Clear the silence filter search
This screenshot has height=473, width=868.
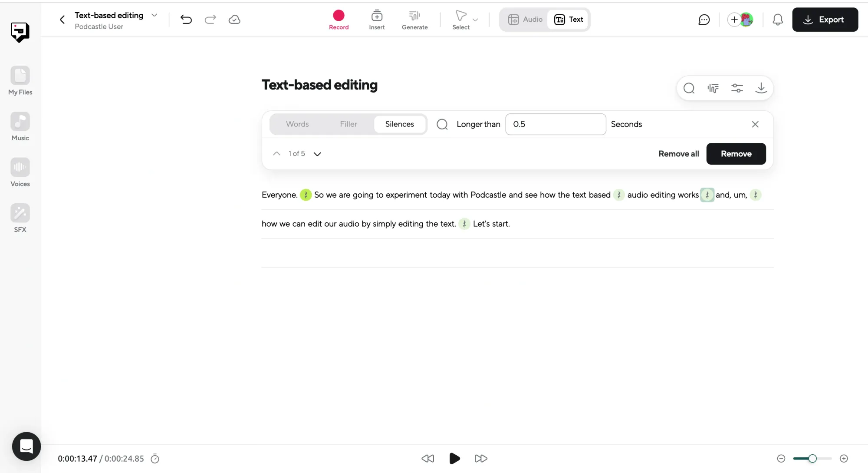tap(755, 124)
